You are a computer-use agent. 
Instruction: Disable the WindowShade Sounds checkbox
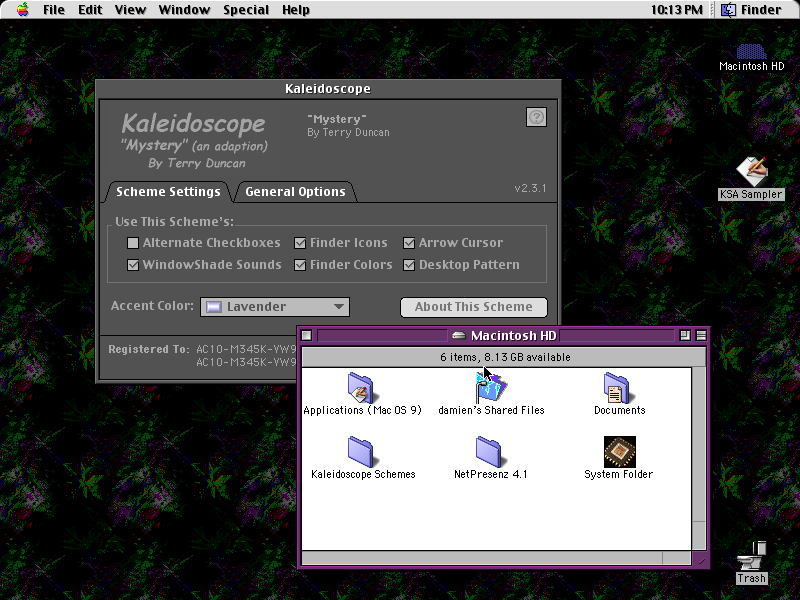[133, 265]
